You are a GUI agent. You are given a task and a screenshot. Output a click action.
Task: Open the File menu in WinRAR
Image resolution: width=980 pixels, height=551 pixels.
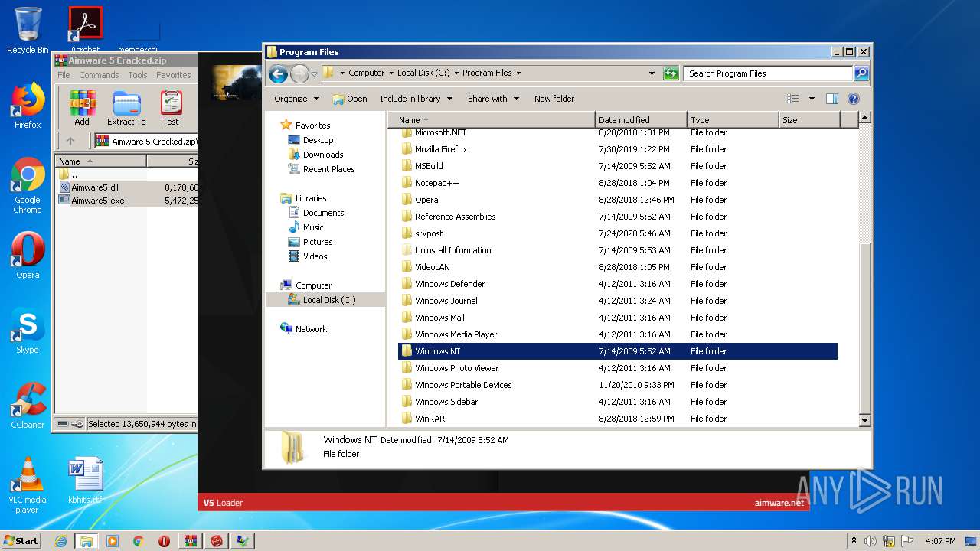[x=64, y=75]
